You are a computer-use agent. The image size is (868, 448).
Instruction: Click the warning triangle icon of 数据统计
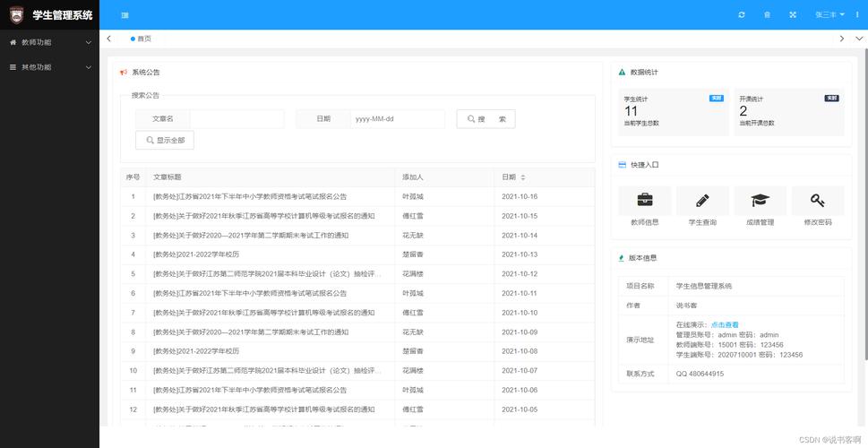pyautogui.click(x=622, y=72)
